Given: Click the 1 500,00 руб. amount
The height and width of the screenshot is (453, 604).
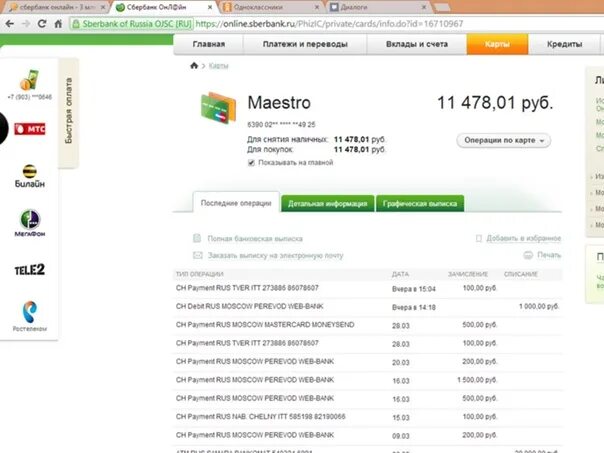Looking at the screenshot, I should [x=477, y=380].
